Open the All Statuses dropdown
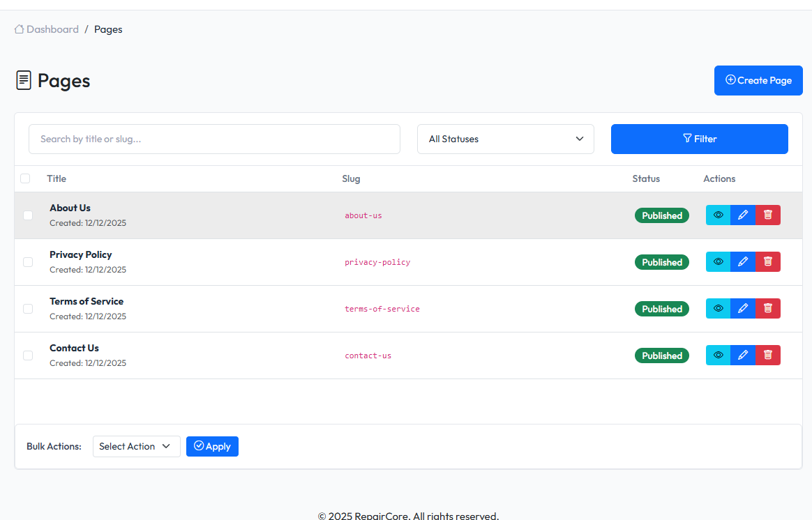The height and width of the screenshot is (520, 812). (x=505, y=139)
